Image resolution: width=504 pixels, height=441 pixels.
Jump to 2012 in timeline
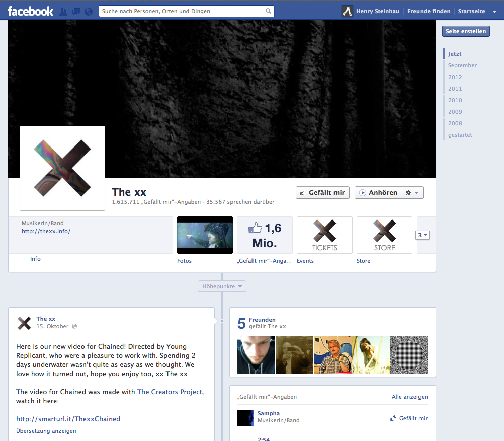tap(455, 77)
